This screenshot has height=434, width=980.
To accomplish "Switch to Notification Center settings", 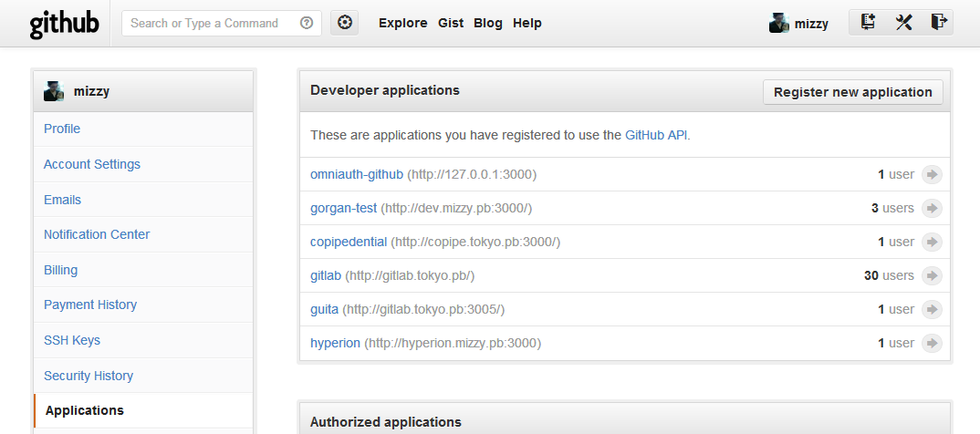I will 97,234.
